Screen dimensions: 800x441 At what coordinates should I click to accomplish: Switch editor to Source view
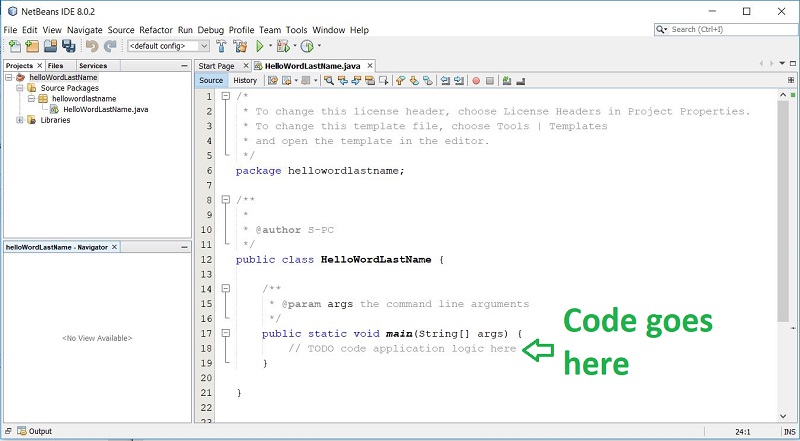[211, 80]
